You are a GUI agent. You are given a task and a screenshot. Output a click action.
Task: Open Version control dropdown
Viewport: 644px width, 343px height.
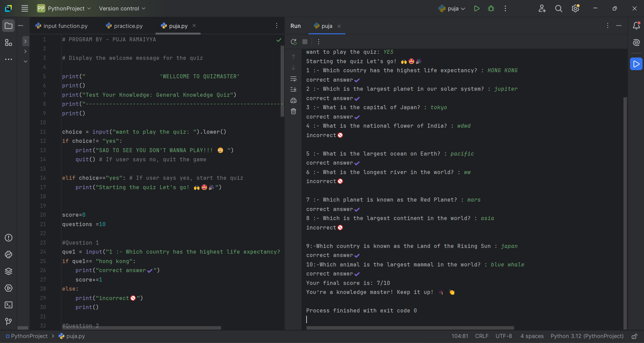122,8
